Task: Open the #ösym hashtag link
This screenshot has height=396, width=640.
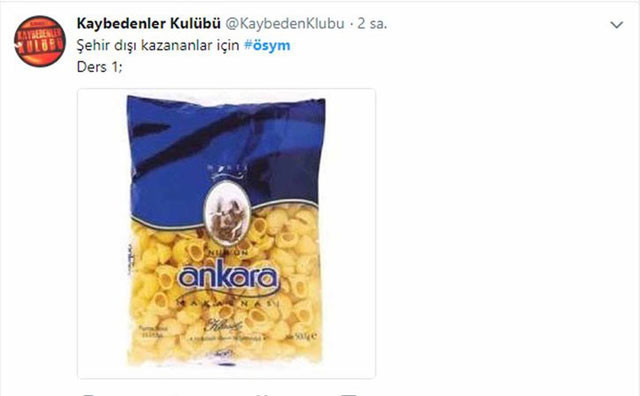Action: click(267, 45)
